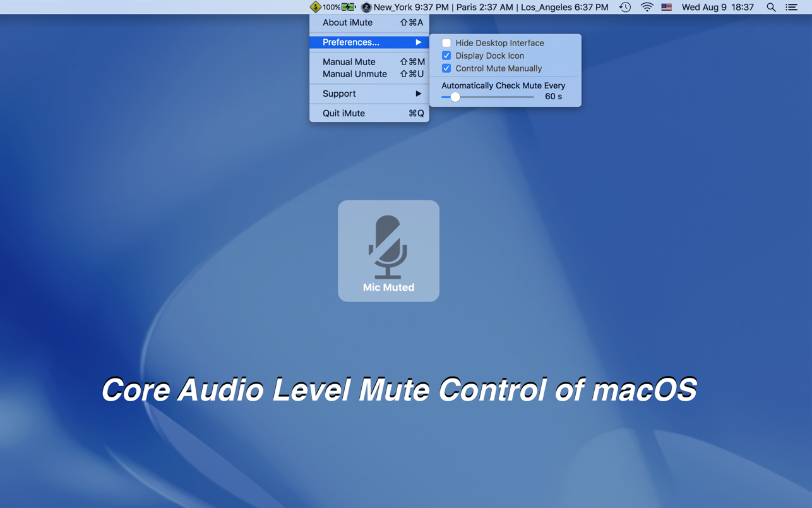The image size is (812, 508).
Task: Click the US flag input source icon
Action: [x=667, y=7]
